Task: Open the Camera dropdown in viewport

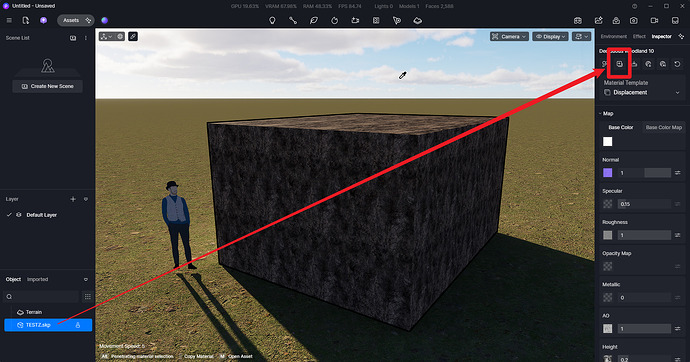Action: point(509,37)
